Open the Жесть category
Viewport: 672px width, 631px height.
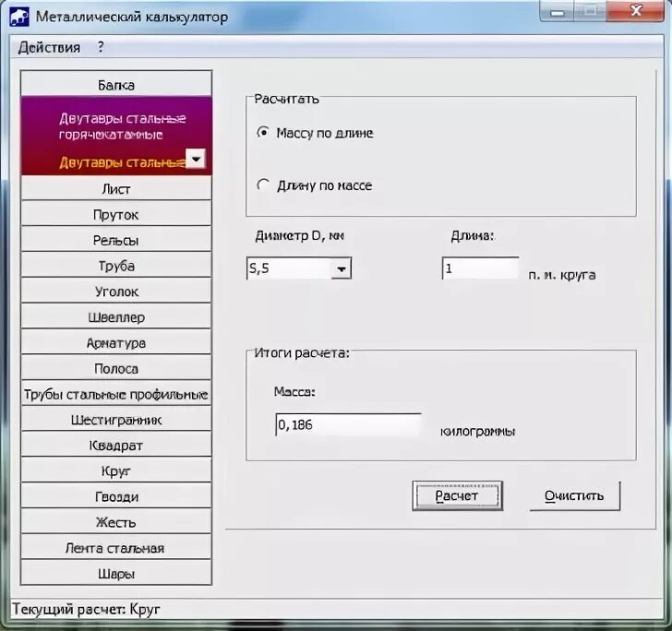[x=116, y=522]
